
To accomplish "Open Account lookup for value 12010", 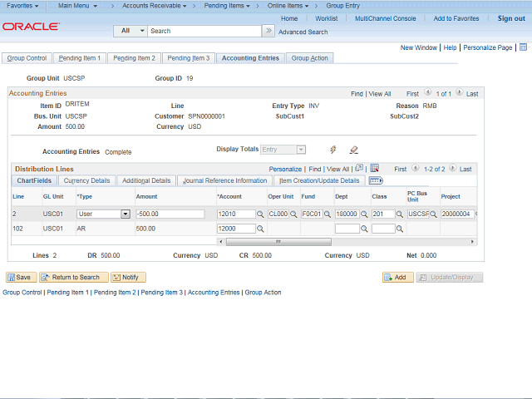I will click(x=260, y=214).
